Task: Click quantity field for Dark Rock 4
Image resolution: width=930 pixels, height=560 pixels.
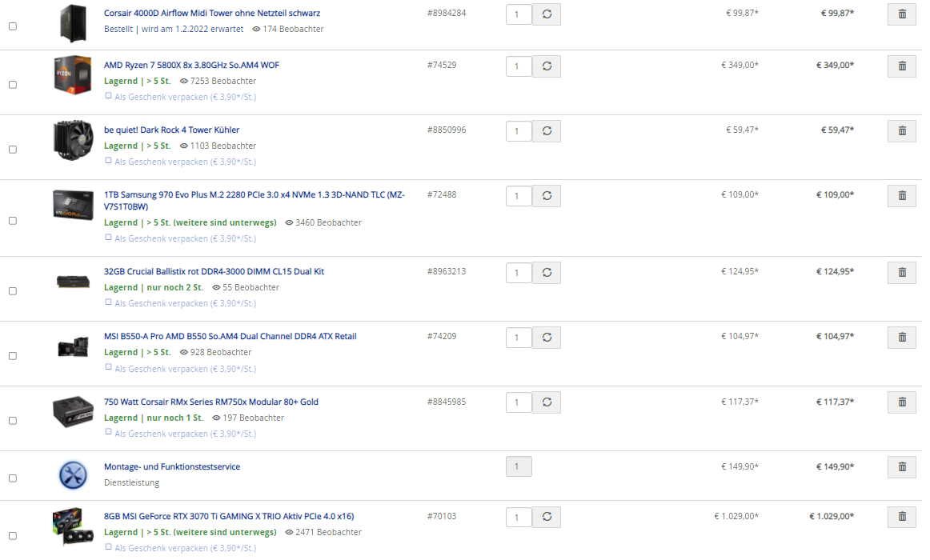Action: point(519,131)
